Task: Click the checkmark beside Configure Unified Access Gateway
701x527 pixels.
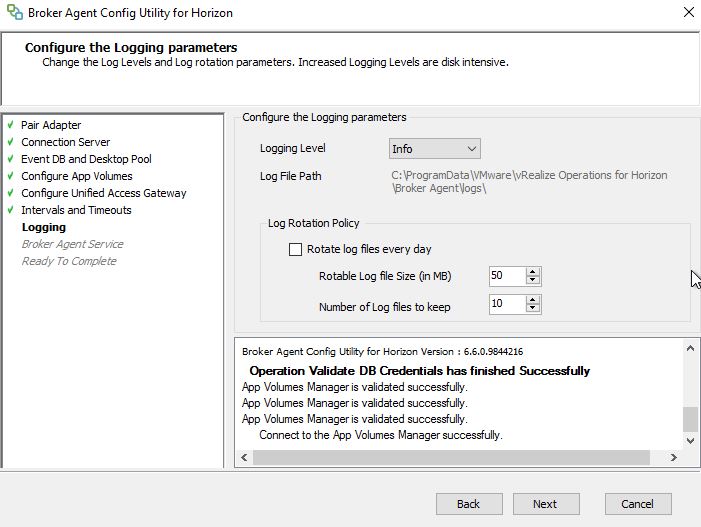Action: point(11,193)
